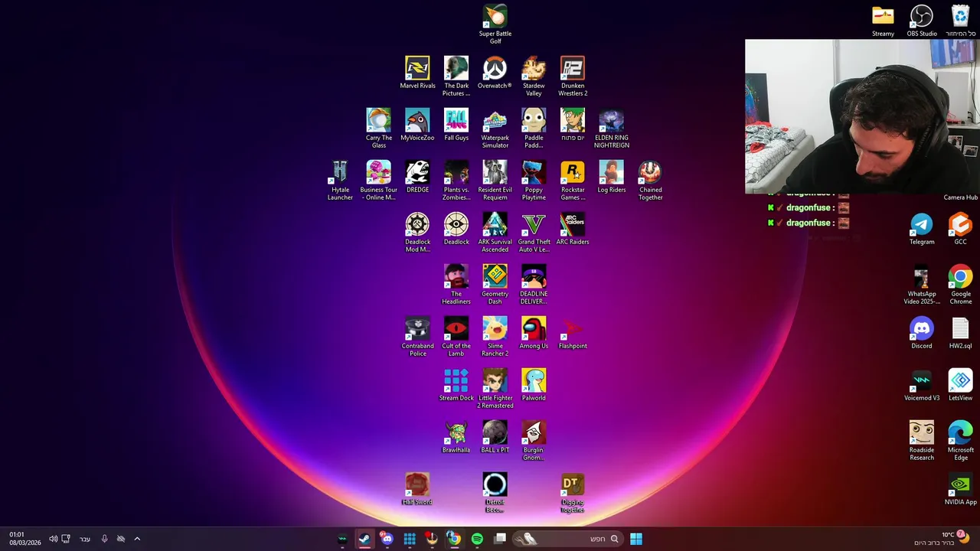Select the Digging Together icon
Viewport: 980px width, 551px height.
(x=573, y=492)
